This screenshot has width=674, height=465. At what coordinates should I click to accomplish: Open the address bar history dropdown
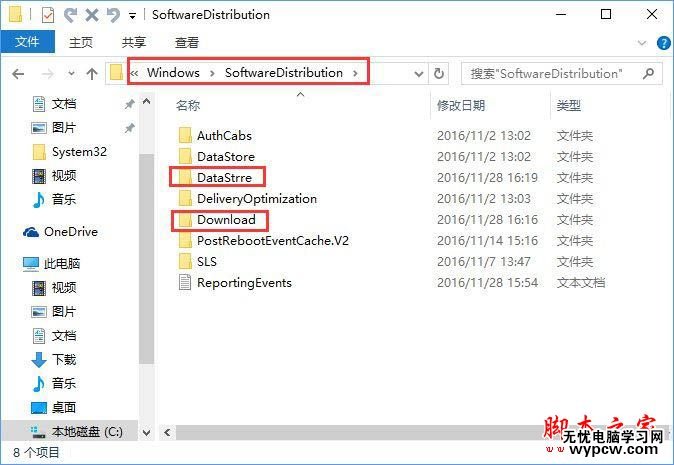[419, 74]
